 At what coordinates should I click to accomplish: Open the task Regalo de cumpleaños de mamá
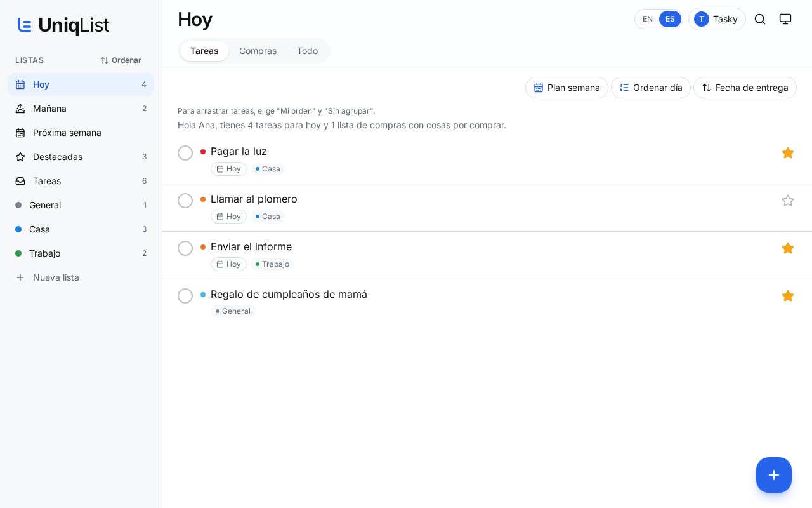click(x=289, y=294)
